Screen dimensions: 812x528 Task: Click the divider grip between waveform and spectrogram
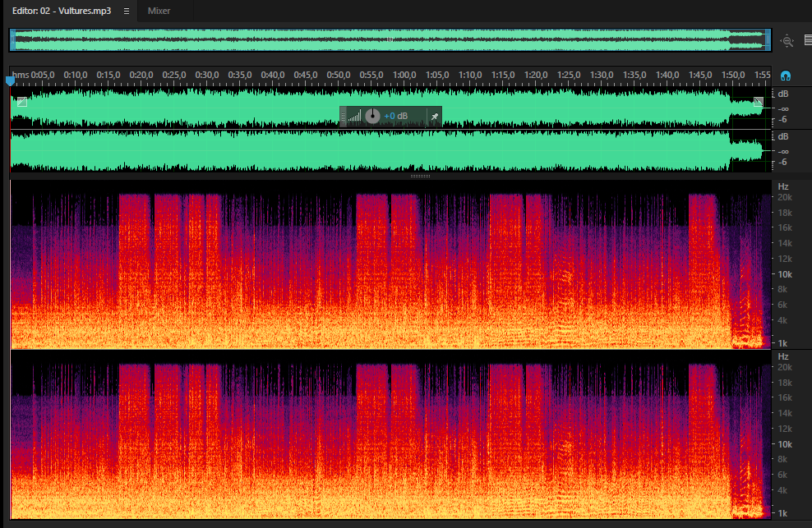tap(420, 176)
